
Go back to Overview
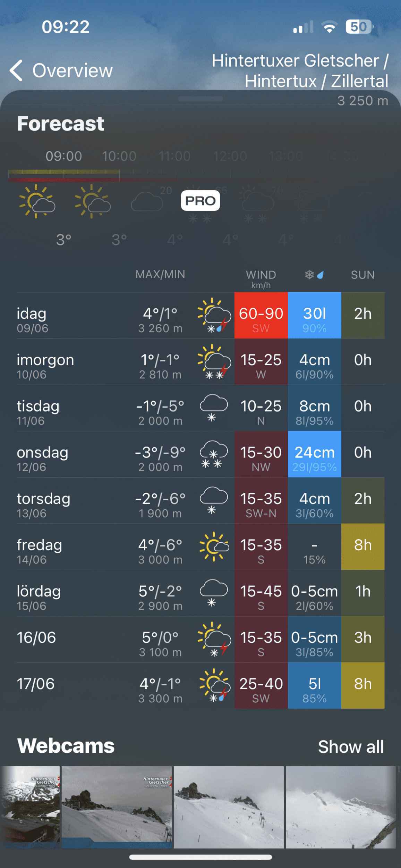(x=72, y=70)
